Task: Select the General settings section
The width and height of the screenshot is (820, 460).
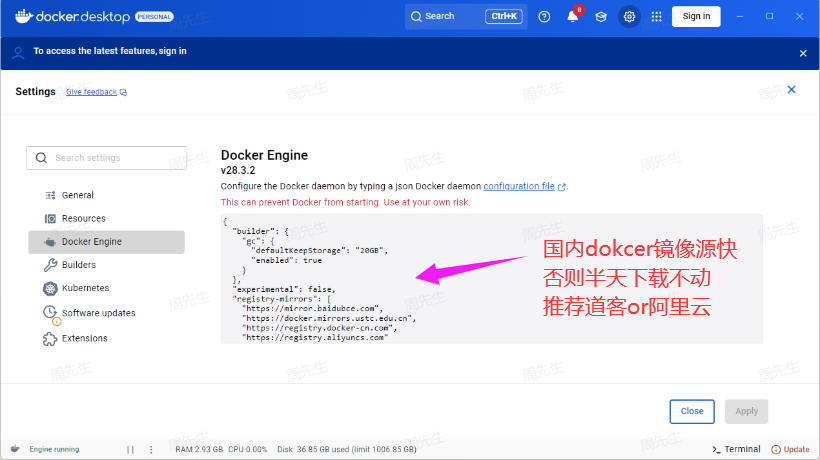Action: [107, 195]
